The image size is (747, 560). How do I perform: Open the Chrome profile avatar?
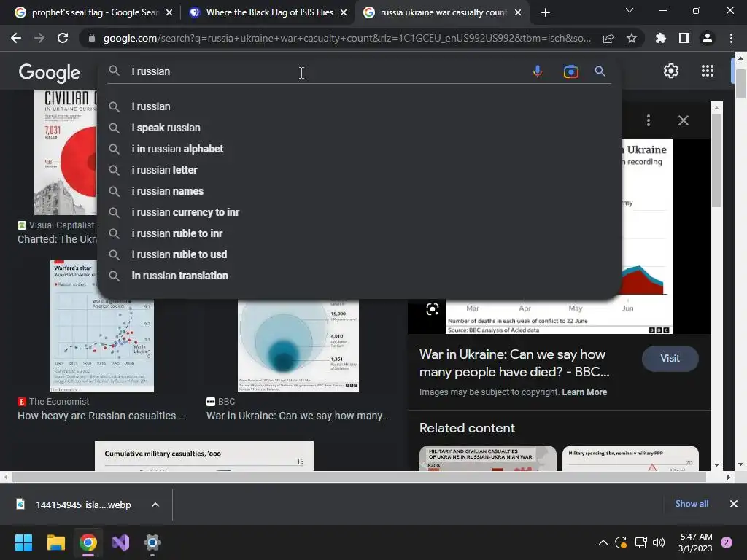coord(708,38)
